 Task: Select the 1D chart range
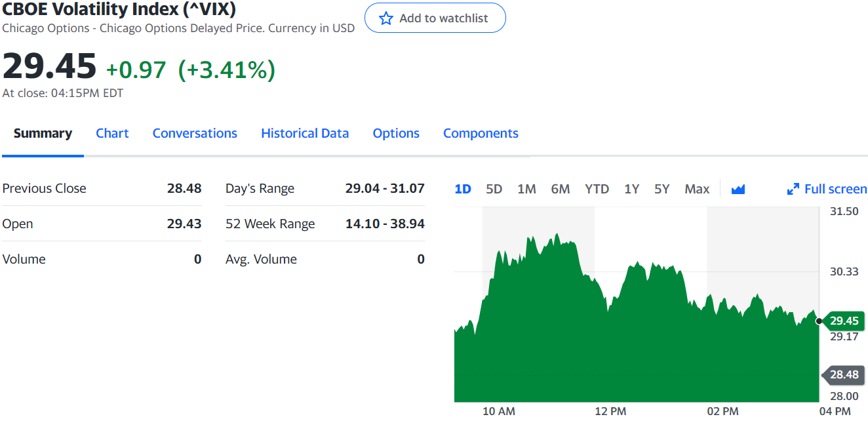(x=463, y=189)
